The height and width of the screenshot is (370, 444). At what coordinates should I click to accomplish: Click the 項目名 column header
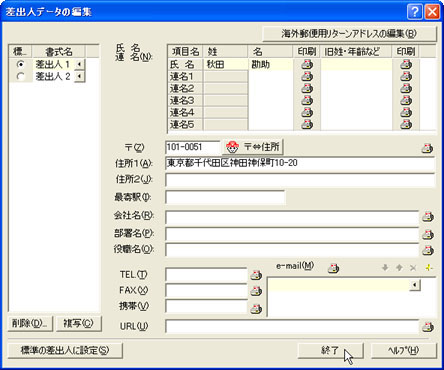click(x=185, y=52)
